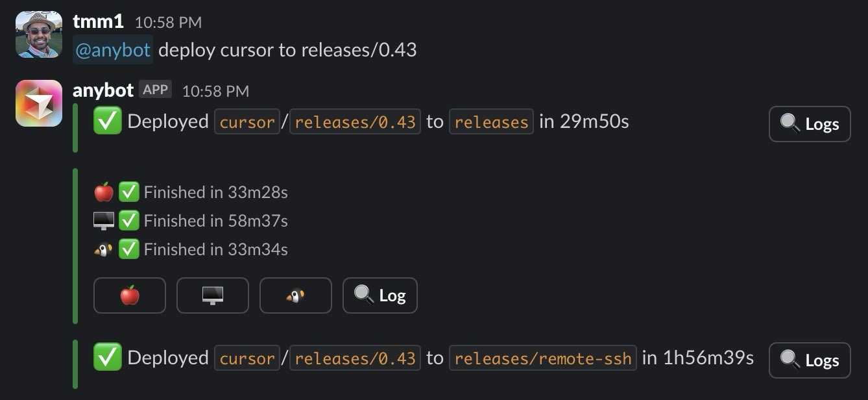Click the Linux penguin platform button
Screen dimensions: 868x400
pyautogui.click(x=296, y=295)
